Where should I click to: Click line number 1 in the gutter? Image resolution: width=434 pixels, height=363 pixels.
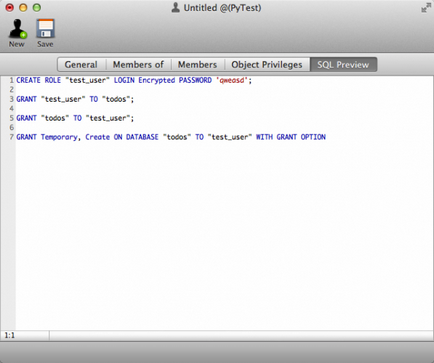[11, 80]
